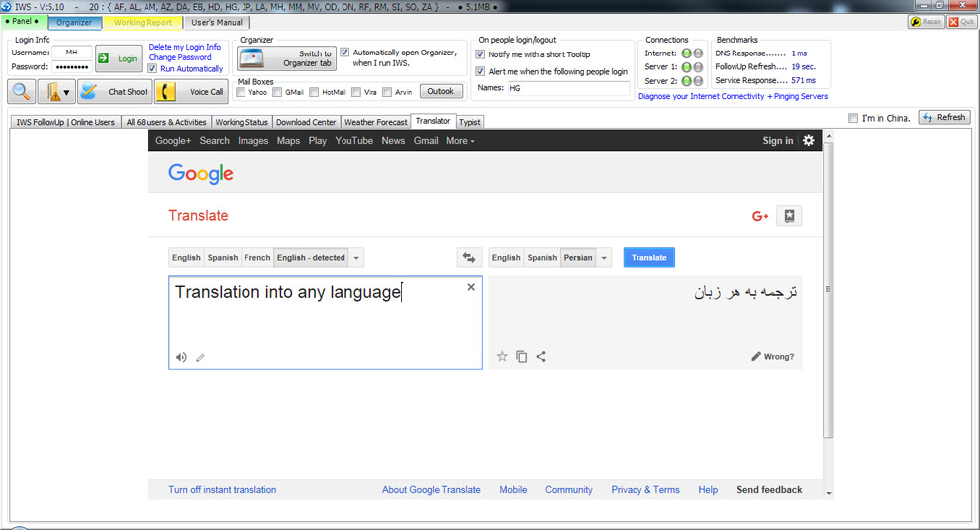Star the translation to phrasebook
The height and width of the screenshot is (530, 980).
pos(502,356)
